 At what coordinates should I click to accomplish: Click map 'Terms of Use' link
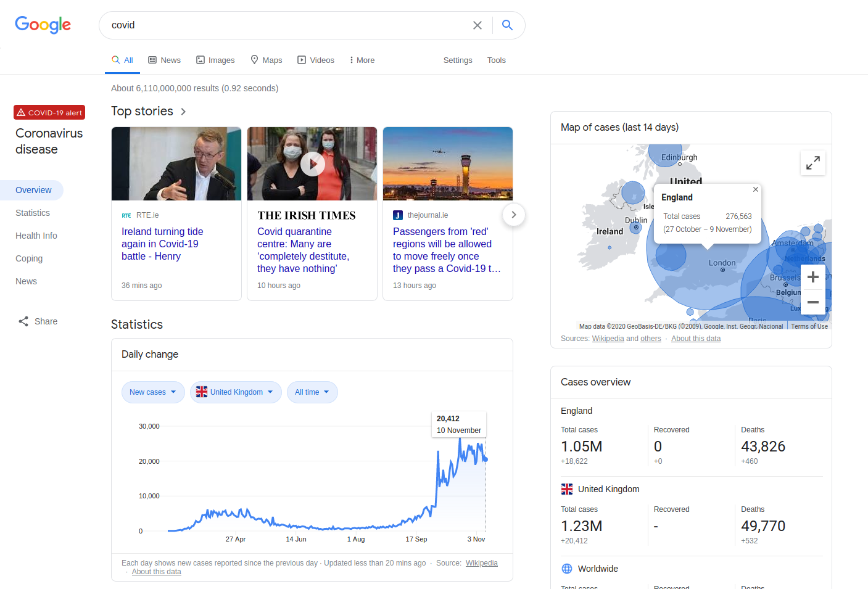809,326
